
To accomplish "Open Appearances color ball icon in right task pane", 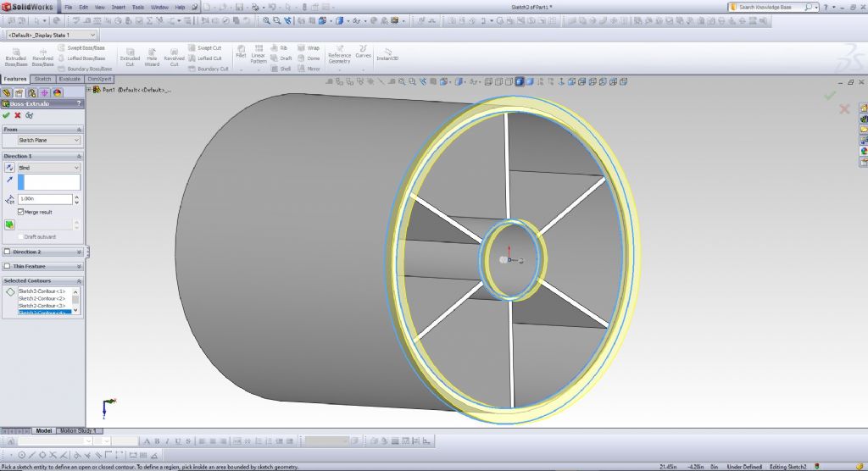I will [x=864, y=151].
